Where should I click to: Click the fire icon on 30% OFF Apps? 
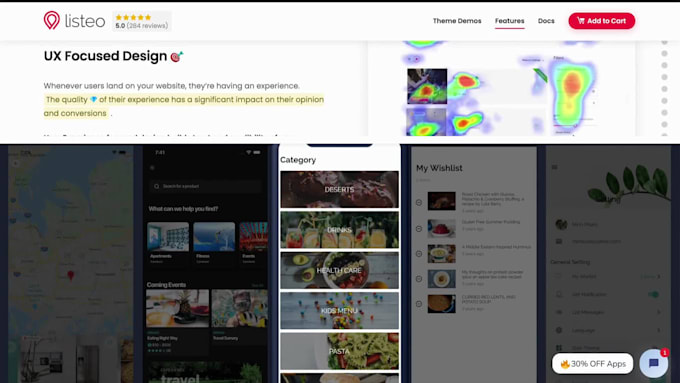tap(565, 363)
